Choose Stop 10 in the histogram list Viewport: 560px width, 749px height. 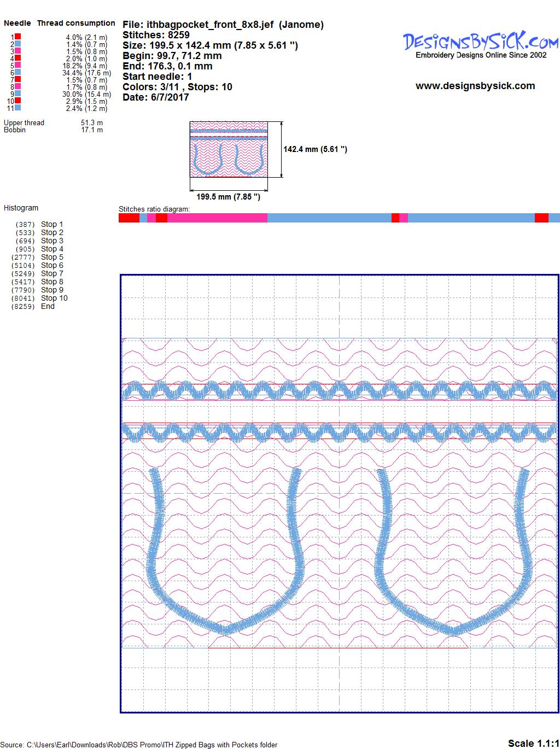pos(54,298)
